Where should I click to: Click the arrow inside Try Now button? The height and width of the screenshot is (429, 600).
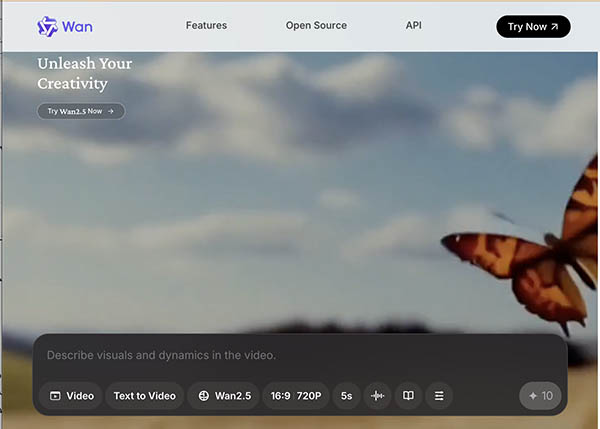[555, 27]
